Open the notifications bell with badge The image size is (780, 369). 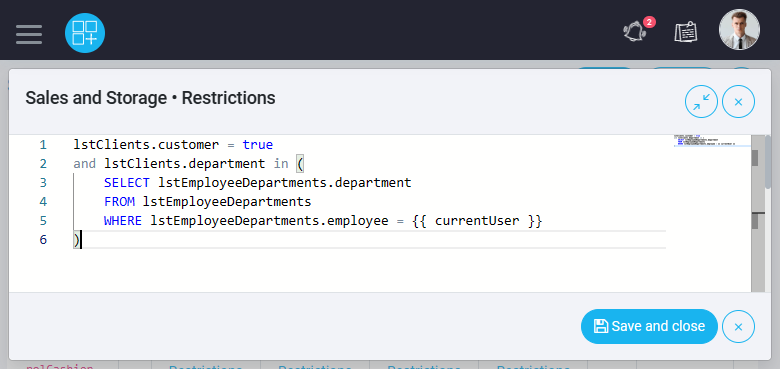pos(636,31)
